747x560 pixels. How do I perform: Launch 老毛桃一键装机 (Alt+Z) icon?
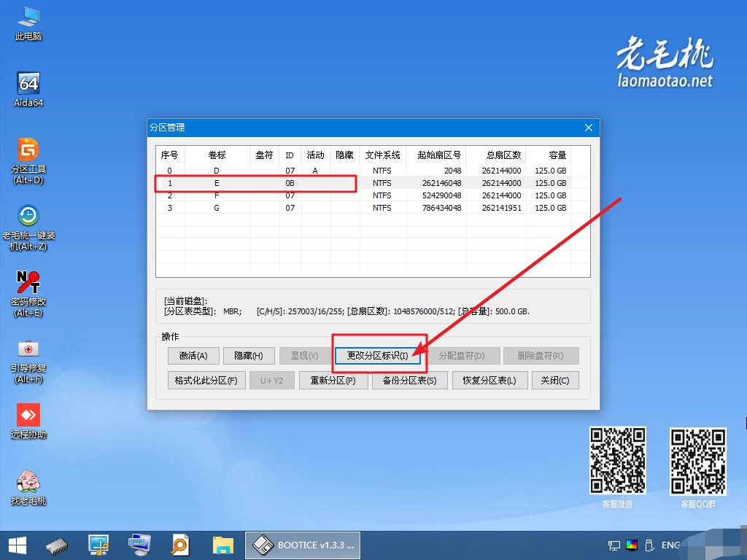coord(28,227)
